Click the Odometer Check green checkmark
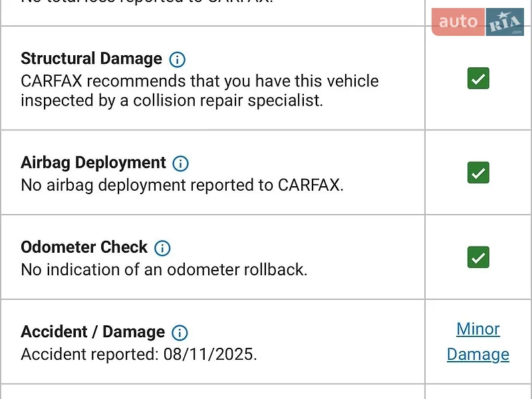 pyautogui.click(x=478, y=257)
